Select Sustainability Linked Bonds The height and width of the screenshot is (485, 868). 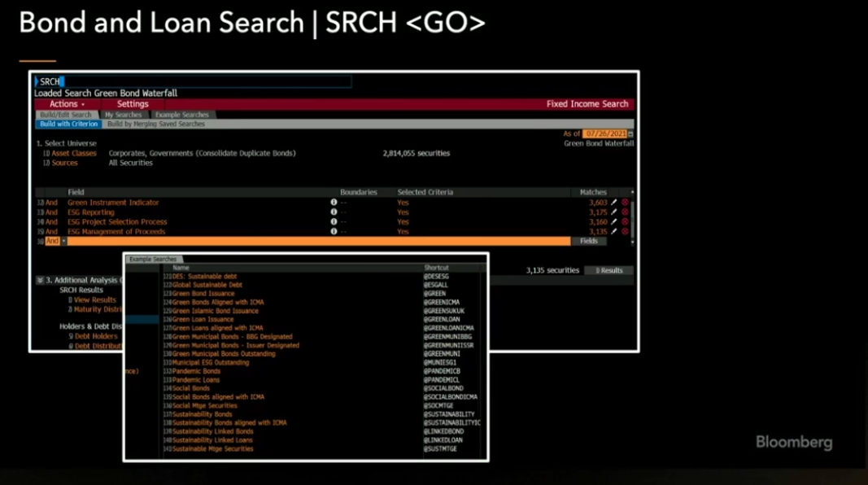coord(212,431)
